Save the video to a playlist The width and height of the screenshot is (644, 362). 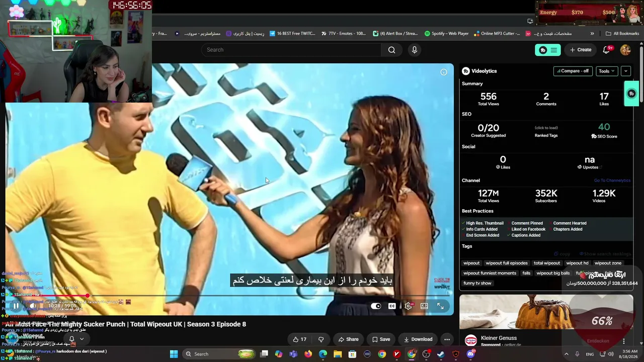[x=381, y=339]
